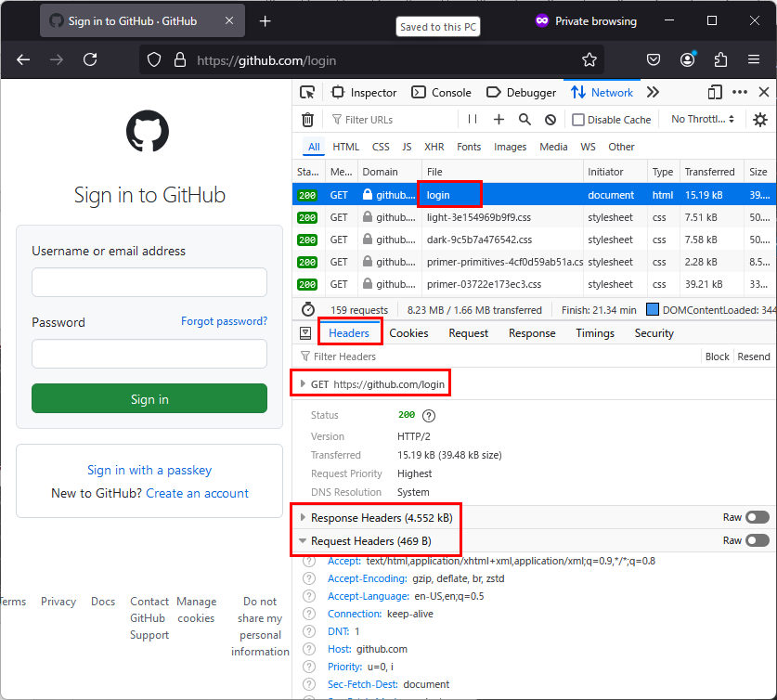
Task: Toggle responsive design mode icon
Action: point(715,92)
